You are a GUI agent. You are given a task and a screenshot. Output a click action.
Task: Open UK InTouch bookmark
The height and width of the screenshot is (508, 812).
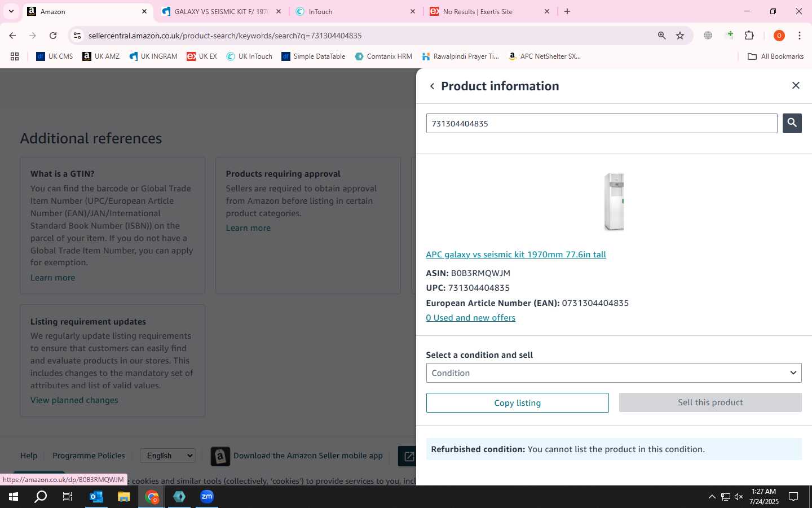pos(249,56)
